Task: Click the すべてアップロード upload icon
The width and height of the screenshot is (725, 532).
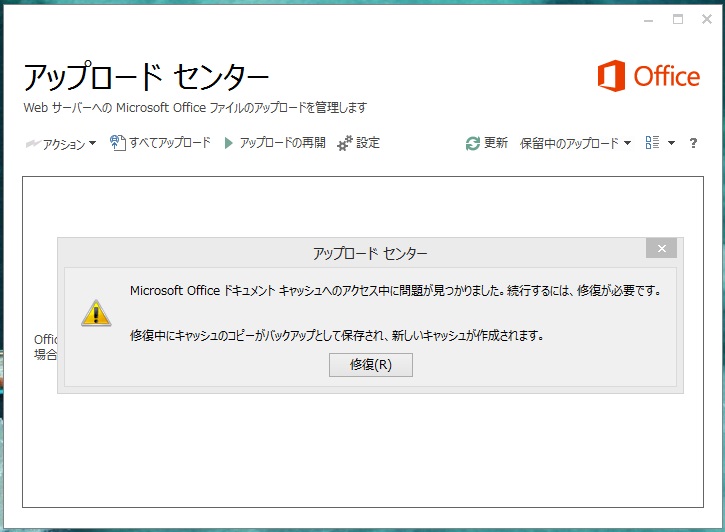Action: [117, 143]
